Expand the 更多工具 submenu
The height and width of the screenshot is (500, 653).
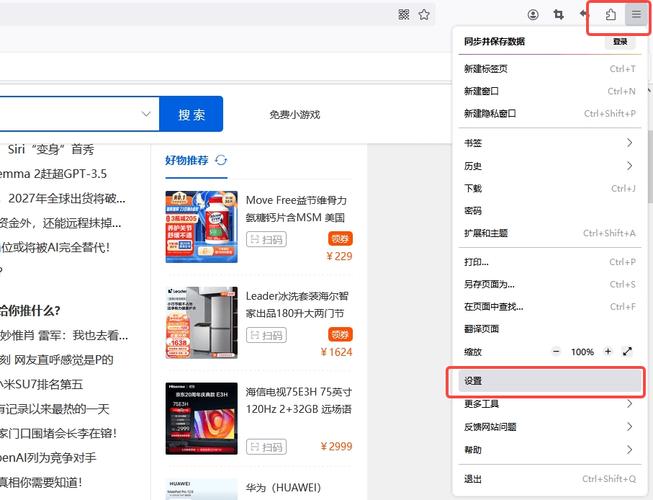point(629,404)
